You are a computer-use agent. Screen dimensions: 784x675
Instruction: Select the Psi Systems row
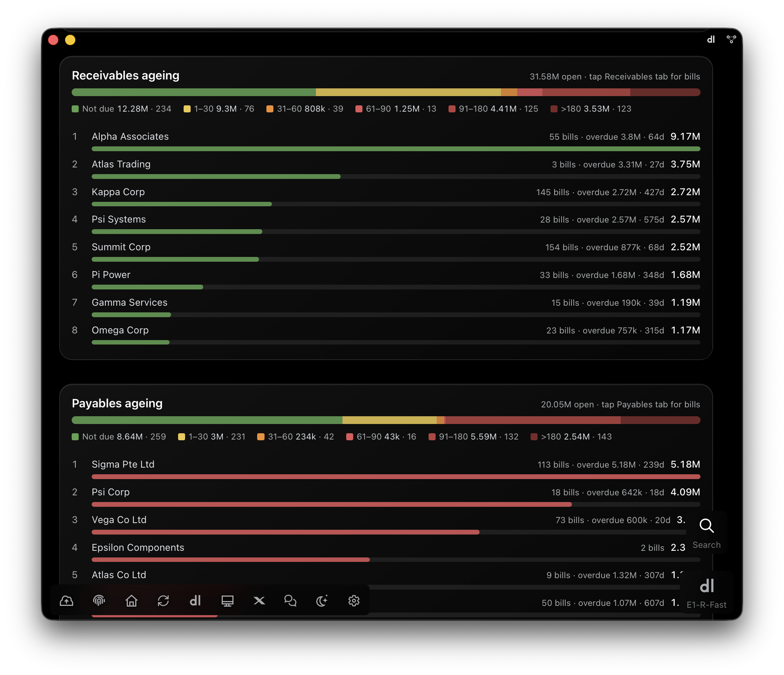coord(386,224)
